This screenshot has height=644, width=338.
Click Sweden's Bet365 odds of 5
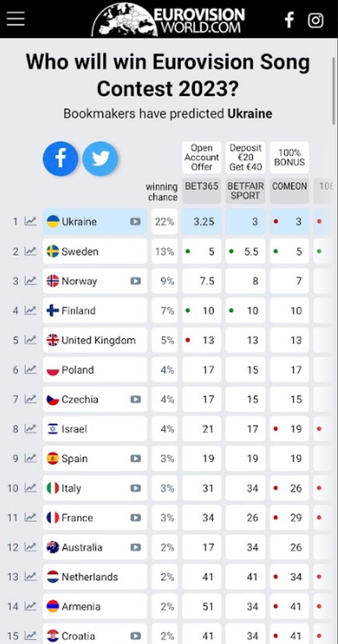click(x=202, y=251)
